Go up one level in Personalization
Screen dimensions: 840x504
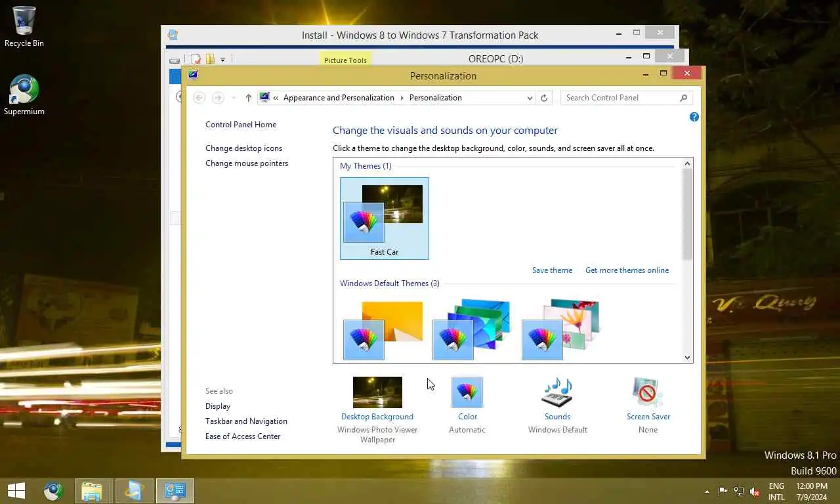(x=248, y=98)
